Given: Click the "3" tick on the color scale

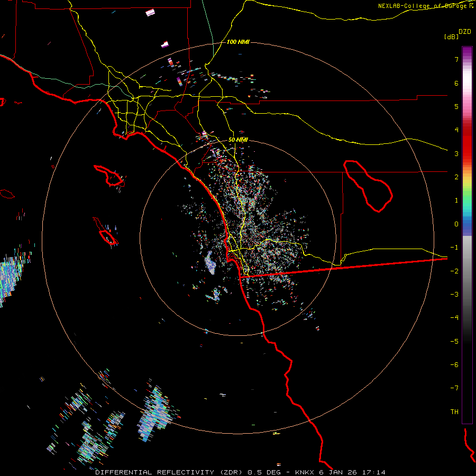Looking at the screenshot, I should pyautogui.click(x=456, y=153).
